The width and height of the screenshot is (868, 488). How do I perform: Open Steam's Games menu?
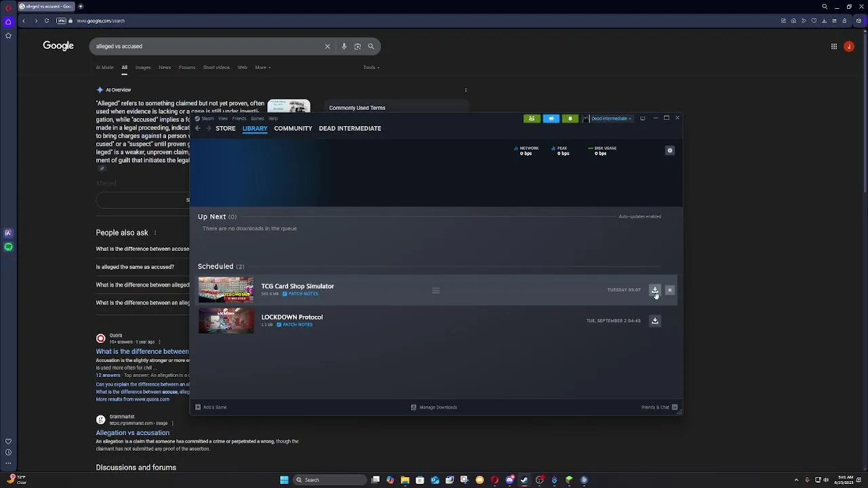coord(257,119)
